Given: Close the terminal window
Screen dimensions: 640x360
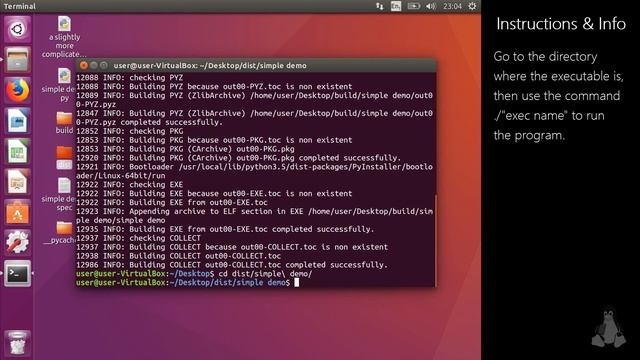Looking at the screenshot, I should 84,65.
